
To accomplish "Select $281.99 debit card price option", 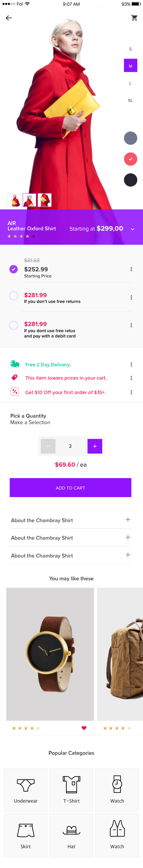I will tap(13, 325).
